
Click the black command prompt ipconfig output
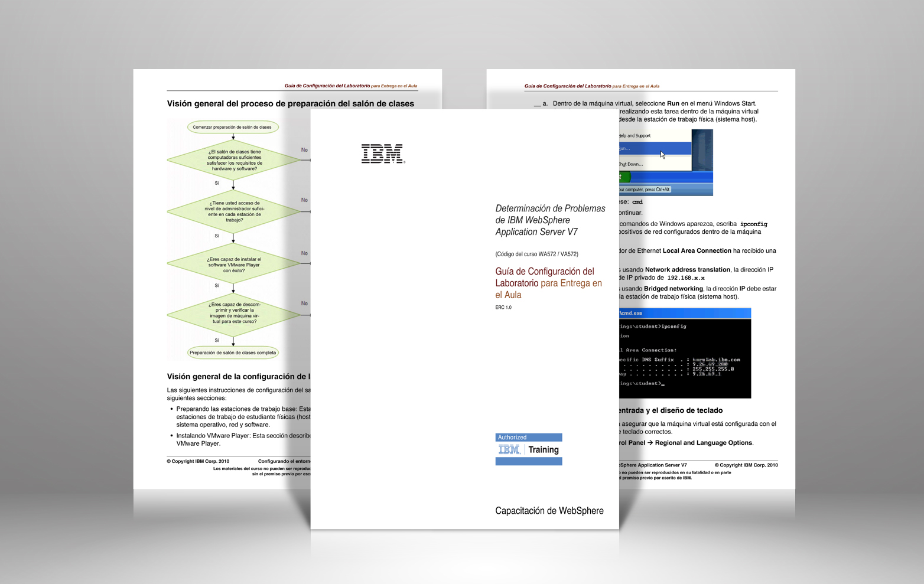[684, 357]
